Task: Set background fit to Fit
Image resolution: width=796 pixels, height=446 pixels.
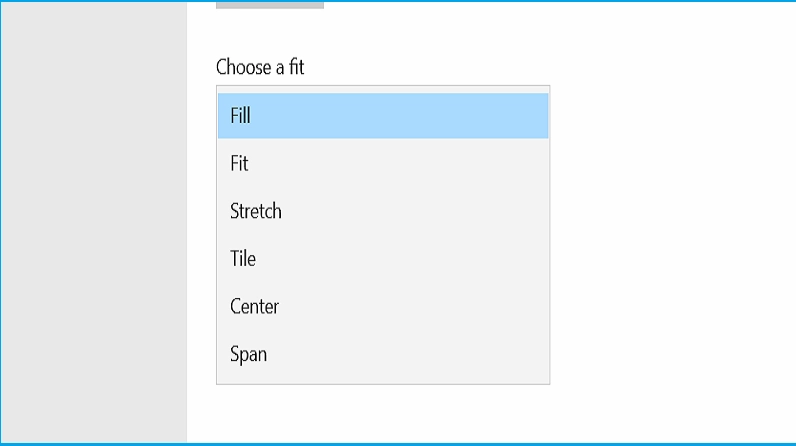Action: [x=383, y=163]
